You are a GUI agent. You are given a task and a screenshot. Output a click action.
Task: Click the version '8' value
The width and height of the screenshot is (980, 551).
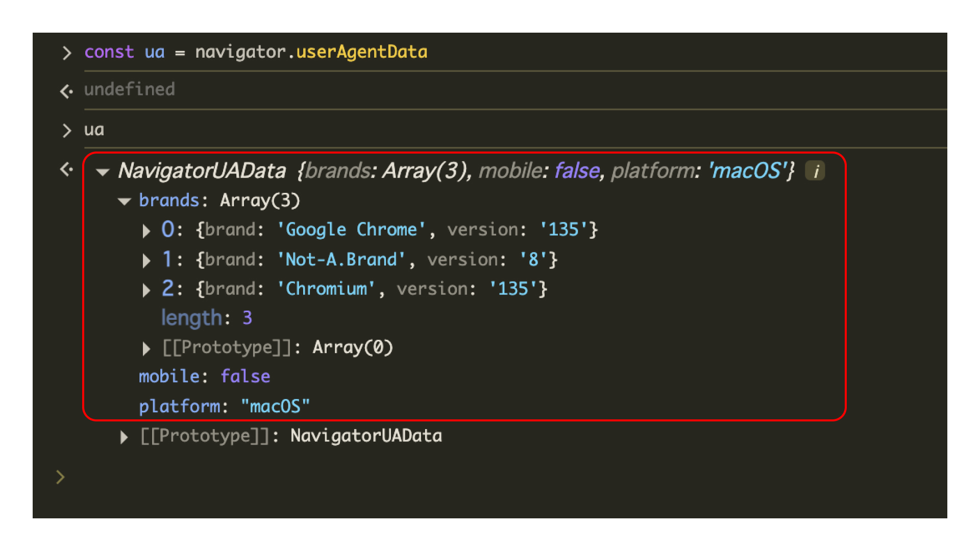(534, 260)
